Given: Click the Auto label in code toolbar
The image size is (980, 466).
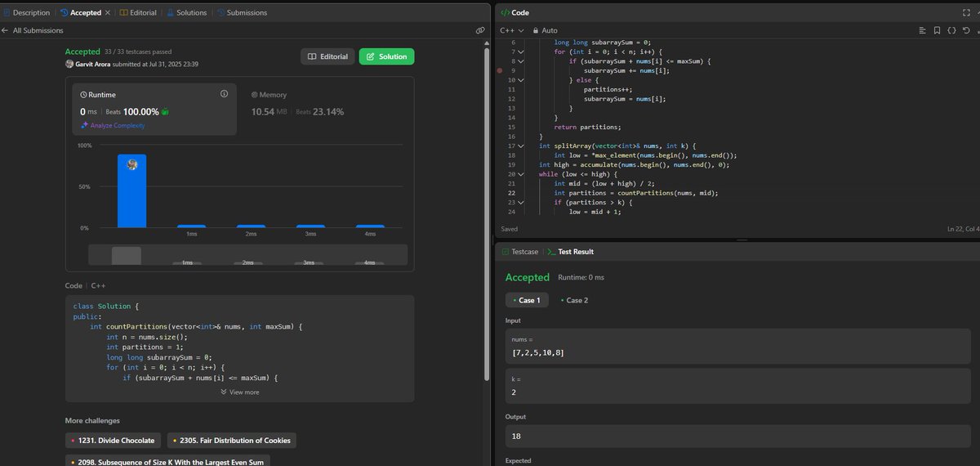Looking at the screenshot, I should (550, 30).
